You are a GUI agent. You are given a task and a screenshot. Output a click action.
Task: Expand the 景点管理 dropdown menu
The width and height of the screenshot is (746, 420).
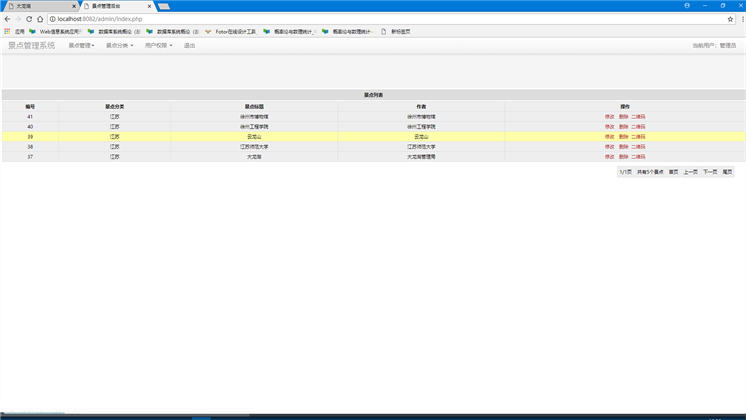81,45
